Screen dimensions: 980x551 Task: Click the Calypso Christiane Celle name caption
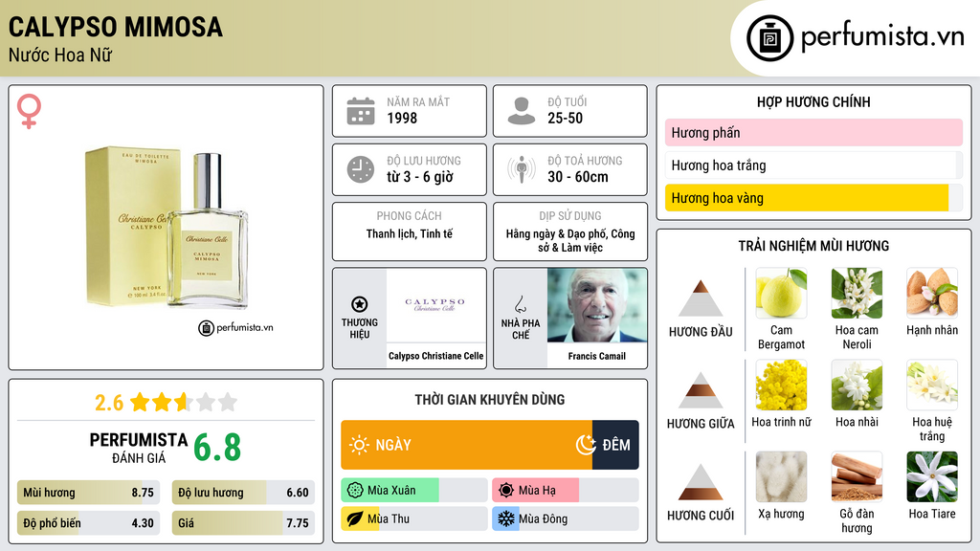[436, 356]
